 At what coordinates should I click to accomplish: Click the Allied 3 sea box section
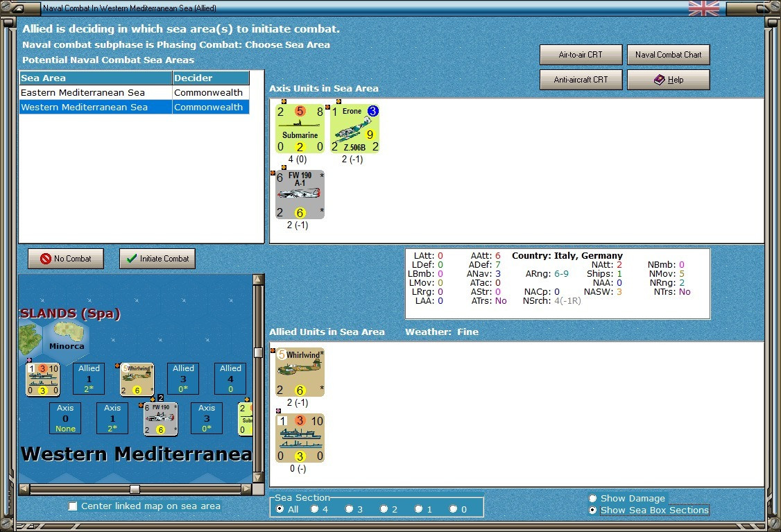[183, 379]
